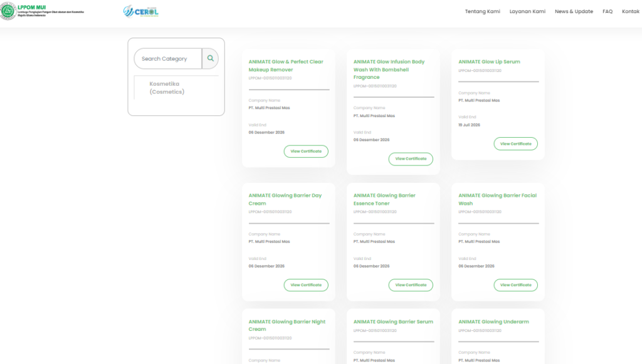Focus the Search Category input field
This screenshot has width=642, height=364.
168,58
